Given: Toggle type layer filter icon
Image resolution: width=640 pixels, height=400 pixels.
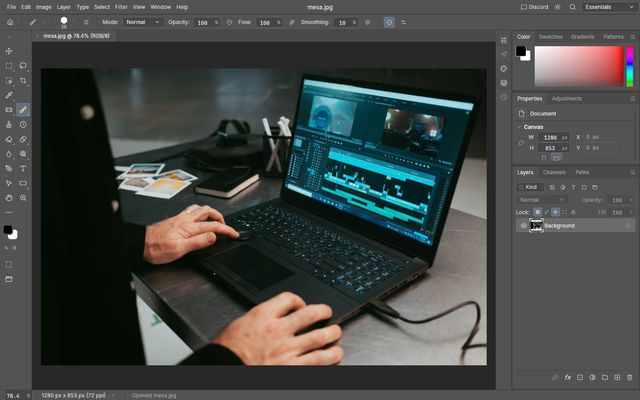Looking at the screenshot, I should (x=573, y=187).
